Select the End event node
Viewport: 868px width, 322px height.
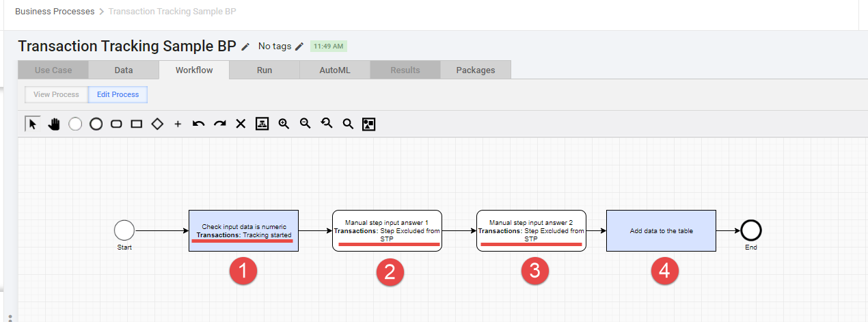click(x=750, y=230)
